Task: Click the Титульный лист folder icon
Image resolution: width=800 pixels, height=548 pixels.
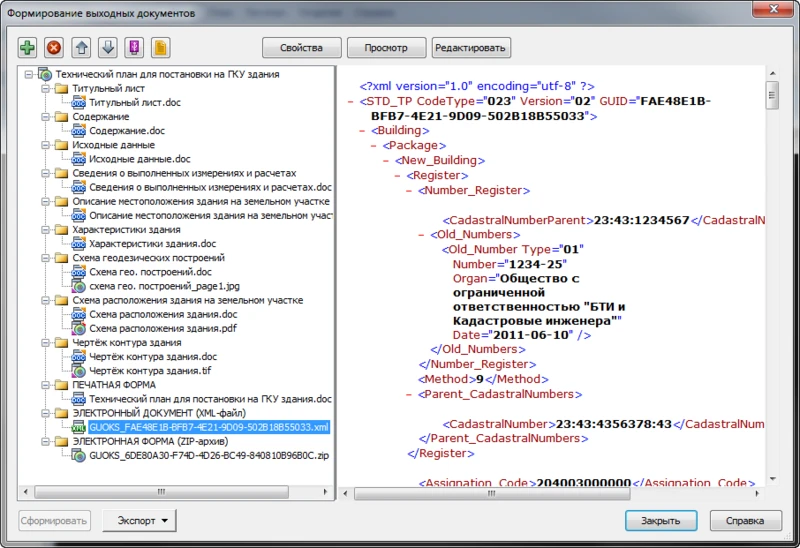Action: point(61,88)
